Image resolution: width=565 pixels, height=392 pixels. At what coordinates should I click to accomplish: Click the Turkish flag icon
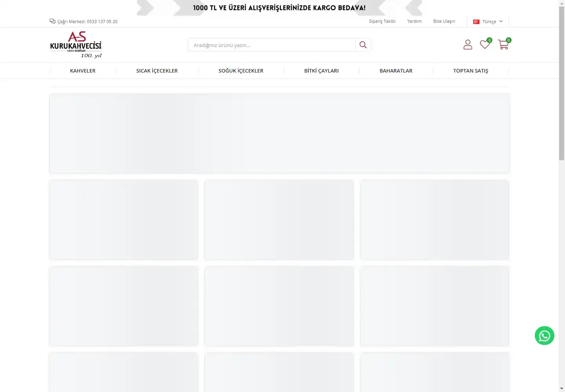(476, 22)
